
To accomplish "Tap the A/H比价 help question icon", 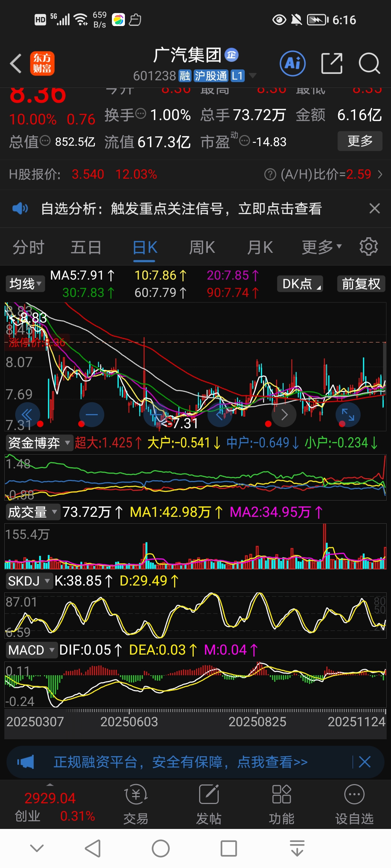I will pyautogui.click(x=270, y=175).
